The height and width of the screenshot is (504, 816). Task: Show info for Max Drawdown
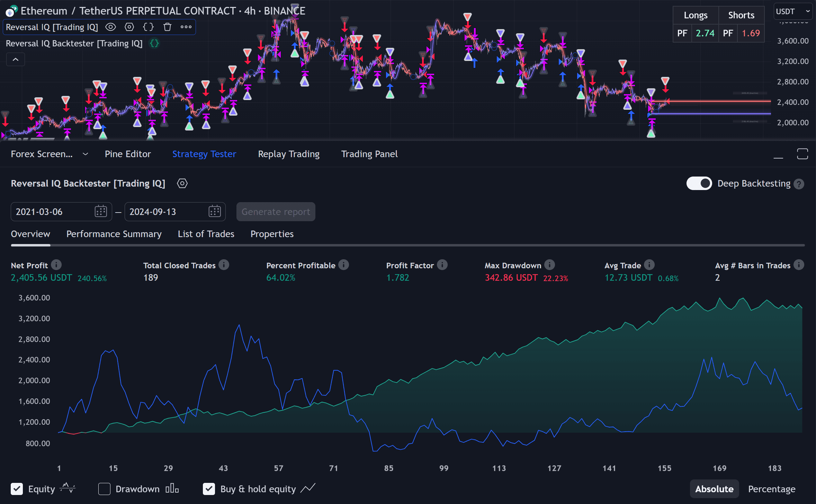tap(550, 265)
